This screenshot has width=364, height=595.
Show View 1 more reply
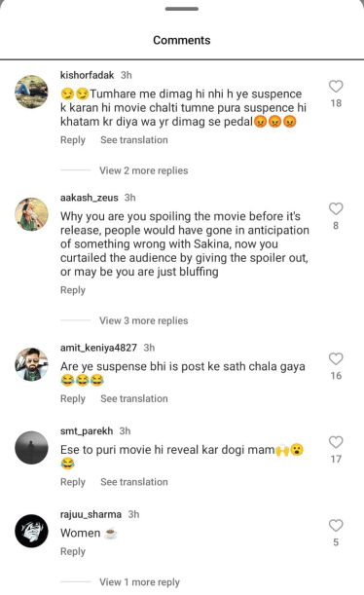[x=139, y=582]
